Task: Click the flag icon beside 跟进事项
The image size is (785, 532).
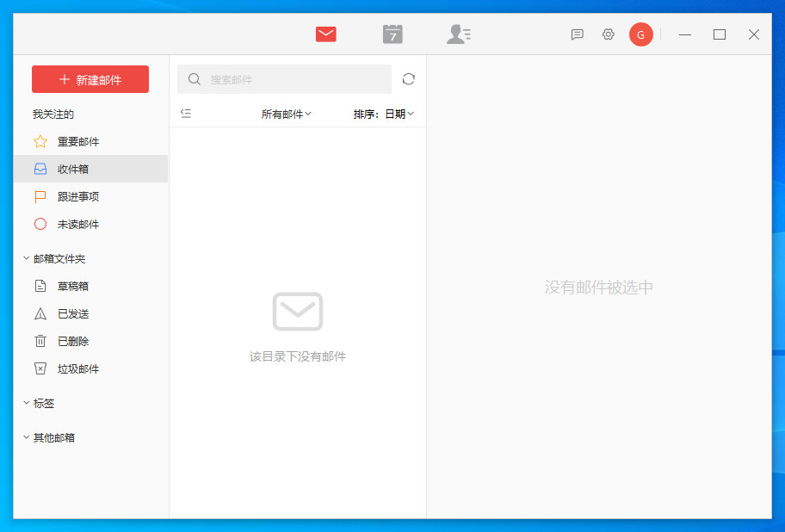Action: click(40, 196)
